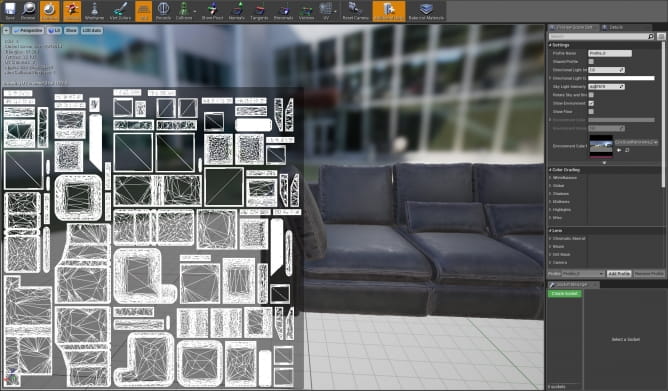This screenshot has width=668, height=391.
Task: Expand the Bloom row under Lens
Action: pyautogui.click(x=550, y=246)
